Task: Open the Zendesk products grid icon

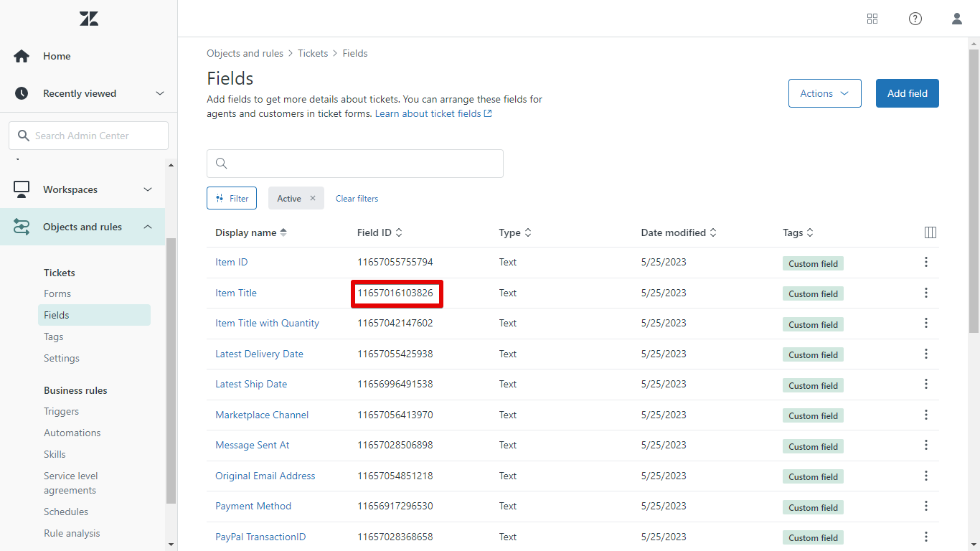Action: [872, 19]
